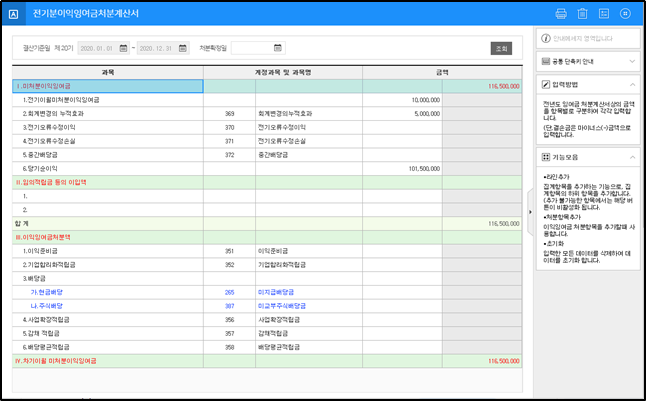Click the 과목 column header
Screen dimensions: 646x401
[x=108, y=73]
